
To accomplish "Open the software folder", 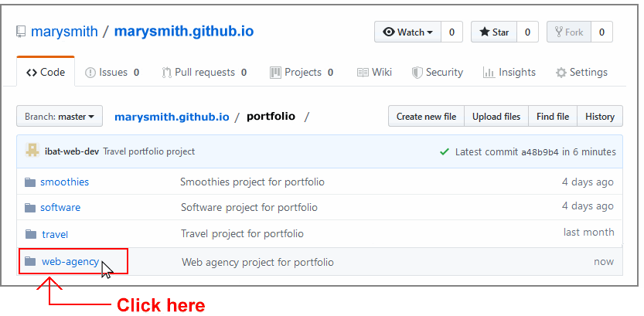I will 60,207.
